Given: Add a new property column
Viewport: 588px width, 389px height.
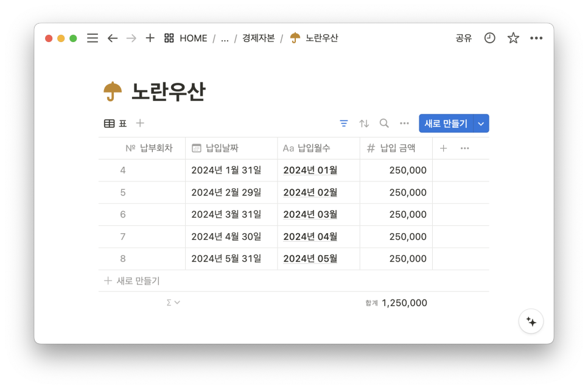Looking at the screenshot, I should pos(443,148).
